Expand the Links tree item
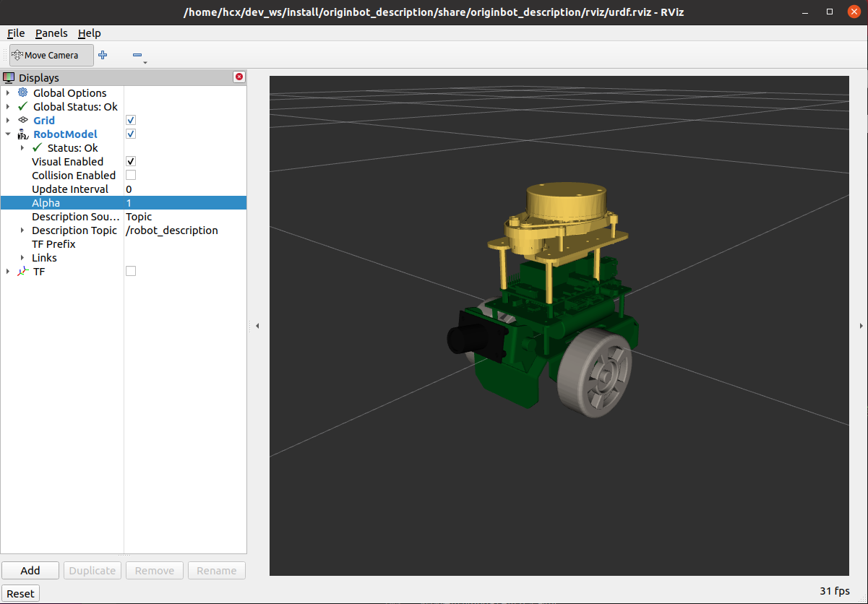 click(22, 258)
